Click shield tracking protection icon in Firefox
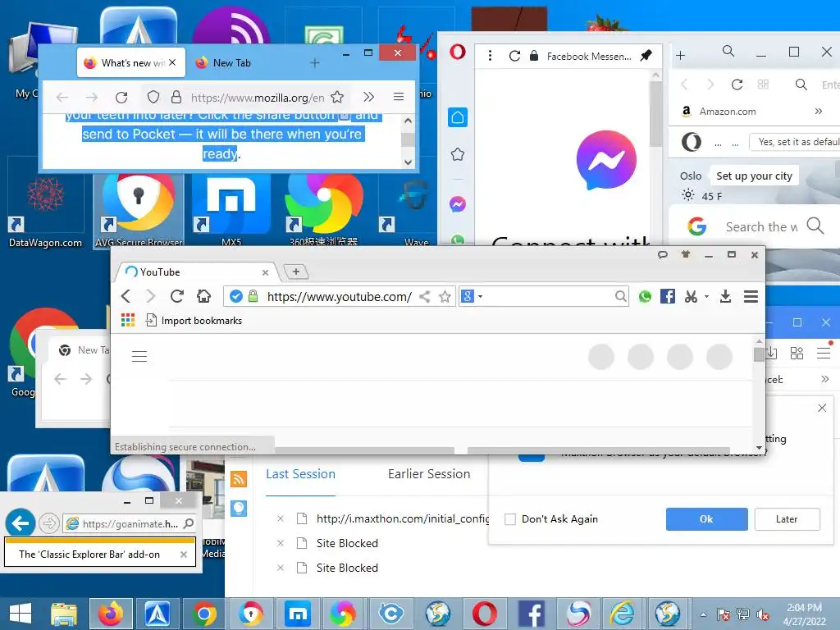This screenshot has width=840, height=630. pyautogui.click(x=153, y=97)
